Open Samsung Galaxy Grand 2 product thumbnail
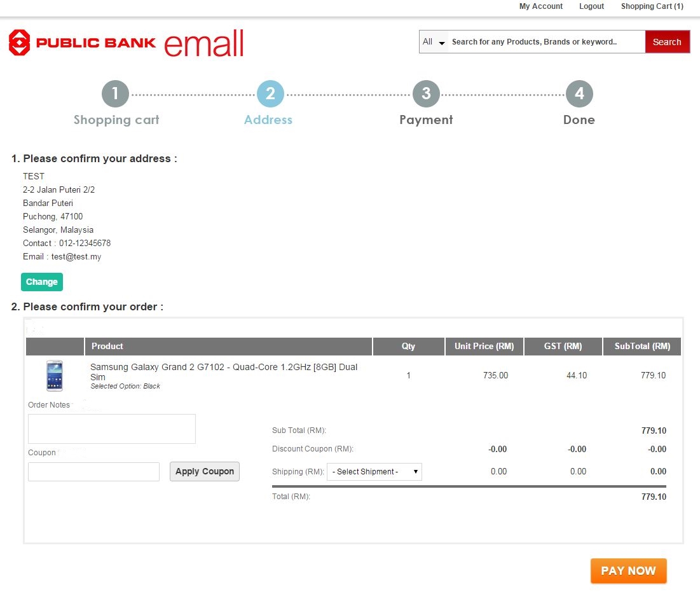Image resolution: width=700 pixels, height=592 pixels. coord(55,376)
